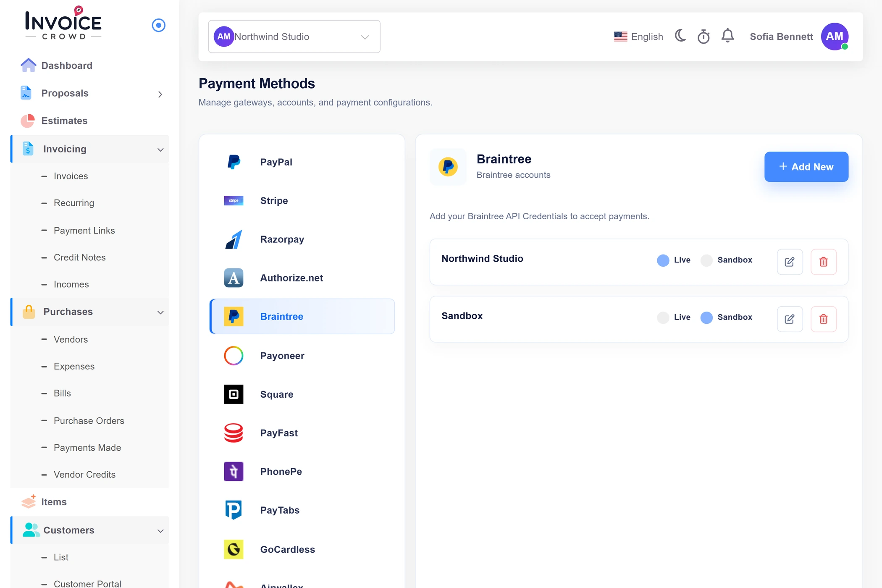Click the Stripe logo icon
The width and height of the screenshot is (882, 588).
[x=234, y=200]
